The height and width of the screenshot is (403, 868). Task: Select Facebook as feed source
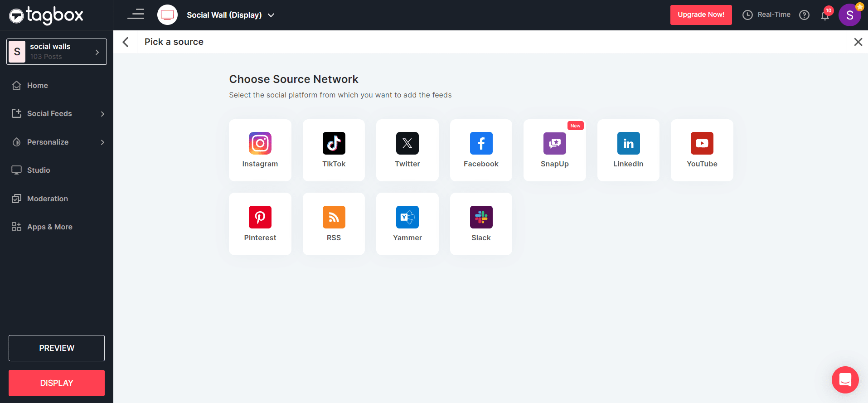point(481,150)
